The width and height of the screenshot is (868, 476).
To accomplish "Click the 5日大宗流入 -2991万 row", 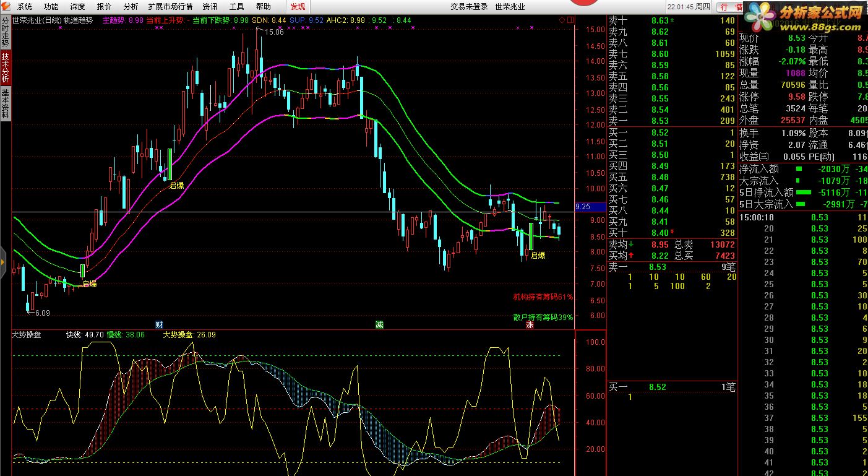I will point(803,204).
